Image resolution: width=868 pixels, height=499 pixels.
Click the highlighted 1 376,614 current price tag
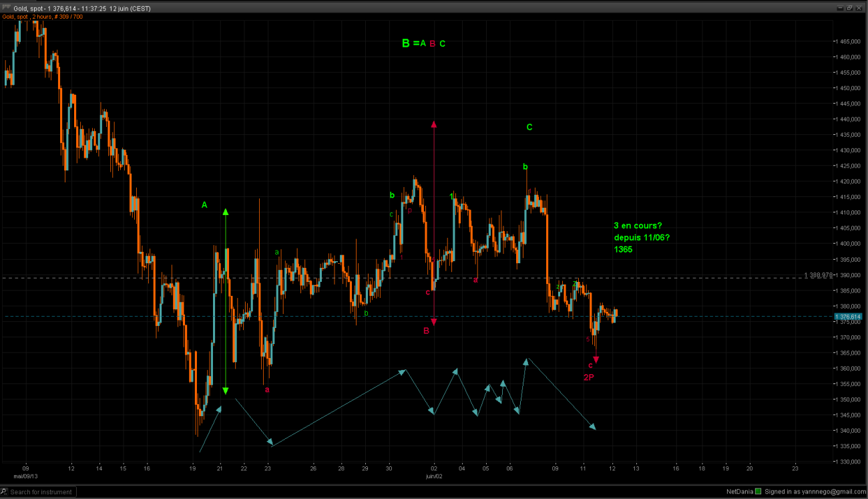847,317
